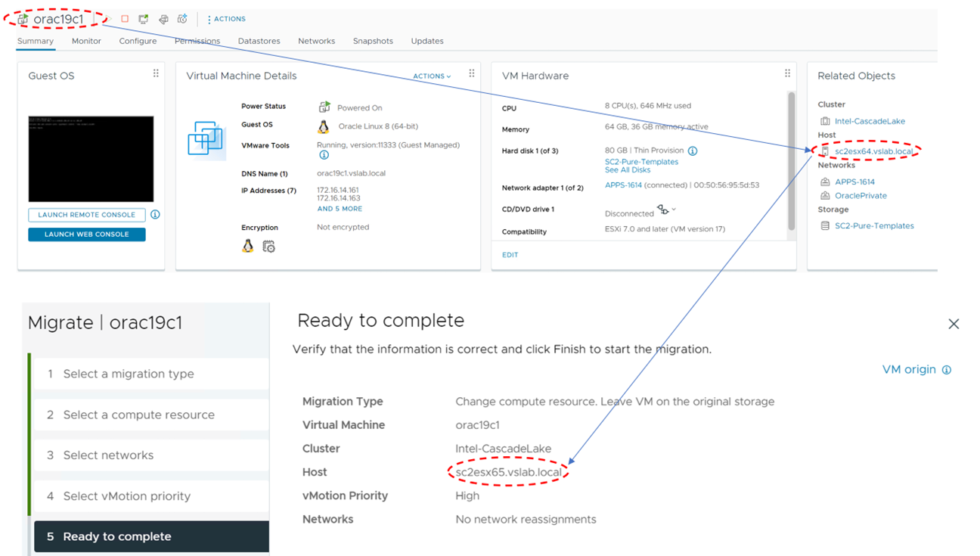The width and height of the screenshot is (980, 556).
Task: Close the Migrate dialog with the X
Action: [954, 324]
